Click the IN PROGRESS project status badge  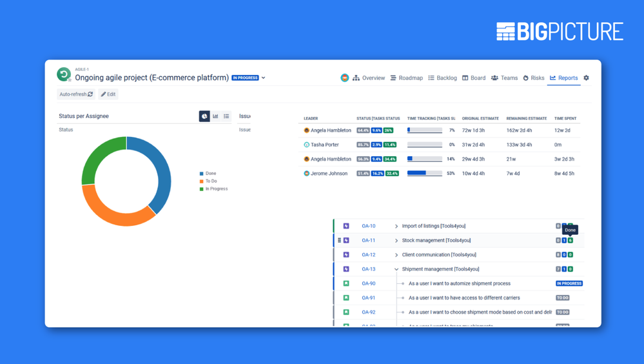pos(245,77)
